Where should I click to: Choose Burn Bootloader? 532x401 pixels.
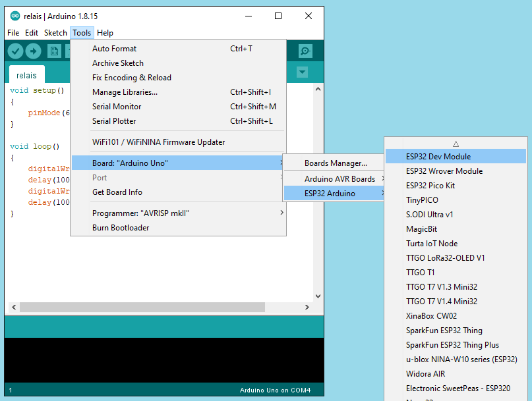tap(179, 228)
